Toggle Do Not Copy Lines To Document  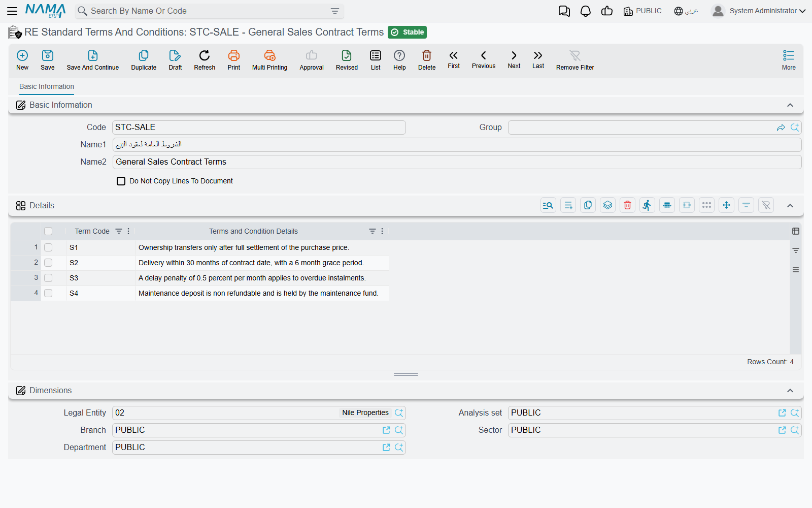[x=121, y=181]
